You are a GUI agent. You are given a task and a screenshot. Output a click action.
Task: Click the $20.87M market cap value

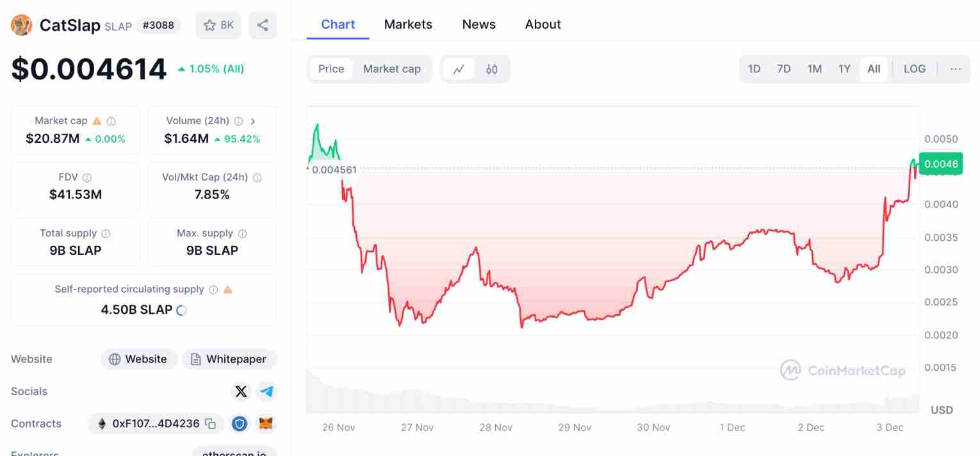[53, 138]
